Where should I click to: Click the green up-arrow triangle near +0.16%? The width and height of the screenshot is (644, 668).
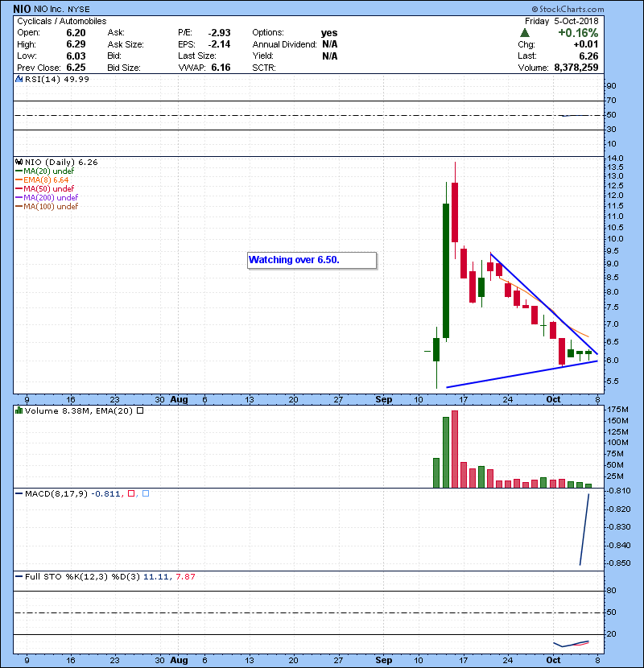[525, 33]
